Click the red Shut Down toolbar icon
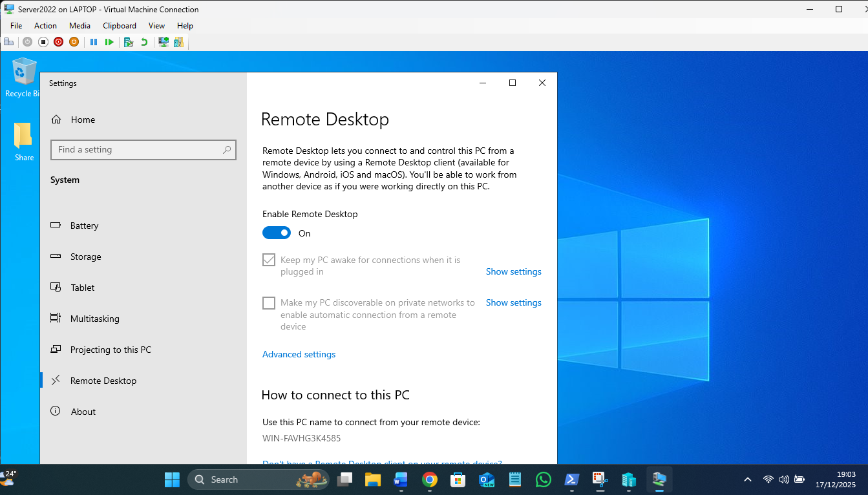This screenshot has height=495, width=868. click(59, 42)
